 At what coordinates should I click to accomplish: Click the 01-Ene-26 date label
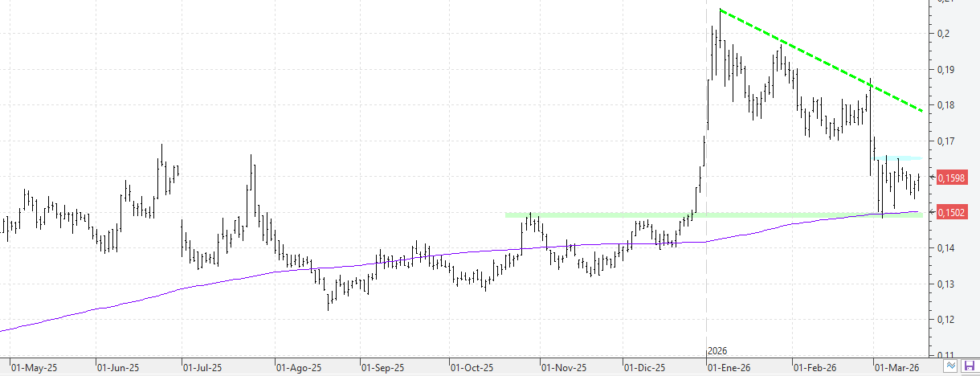(729, 367)
